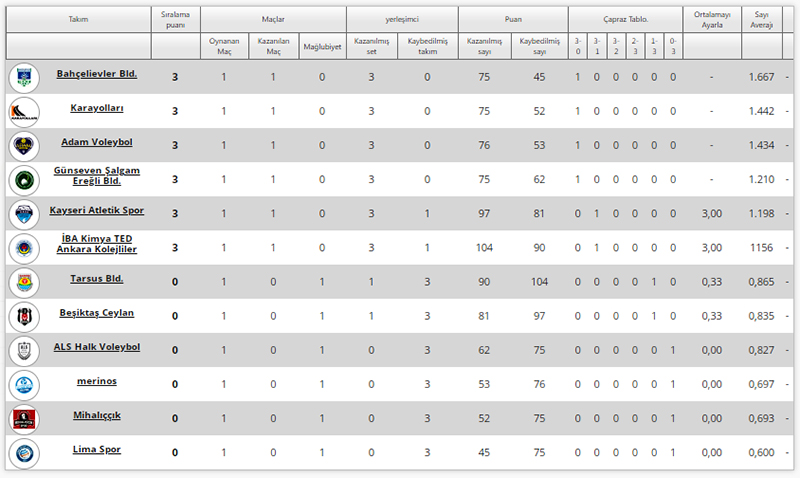Click the Sayı Averajı column header

761,20
